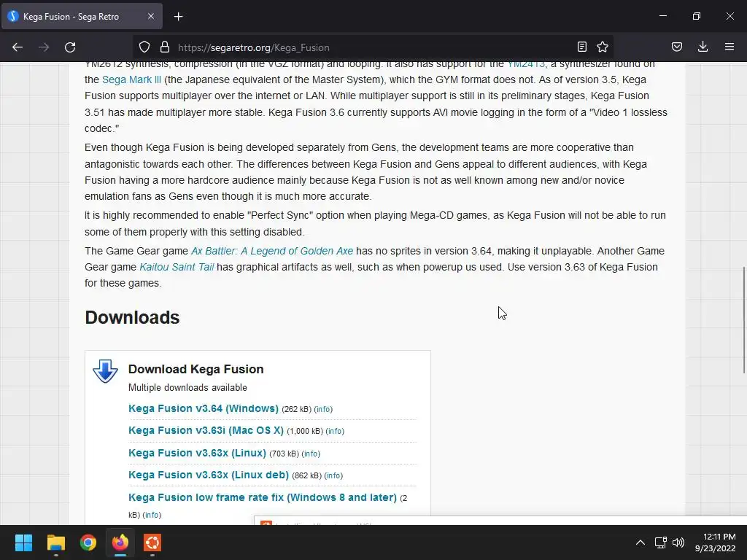Click the site security padlock icon

[165, 47]
